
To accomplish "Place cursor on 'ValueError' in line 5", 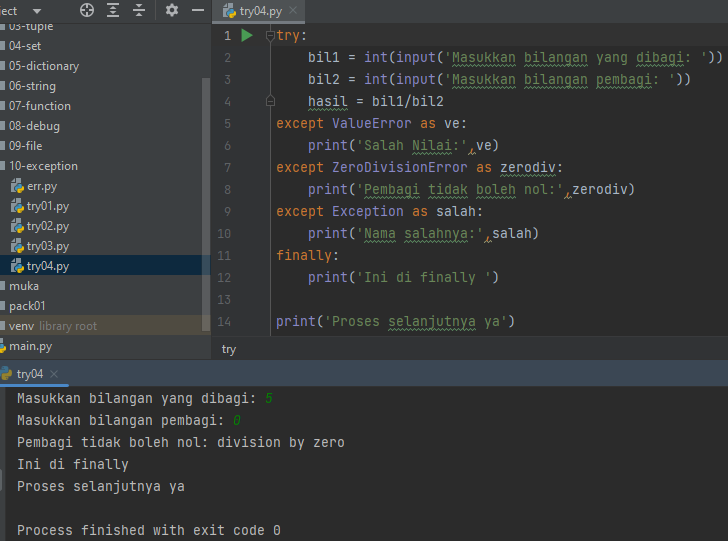I will tap(371, 124).
